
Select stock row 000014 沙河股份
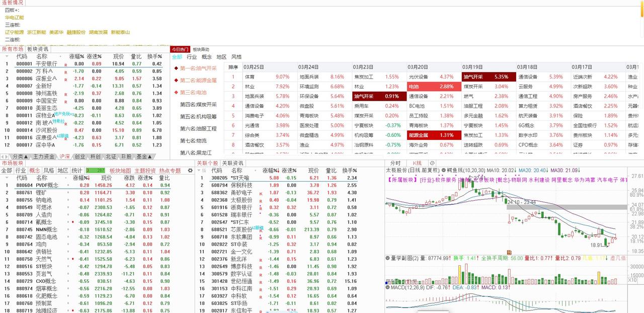[83, 130]
